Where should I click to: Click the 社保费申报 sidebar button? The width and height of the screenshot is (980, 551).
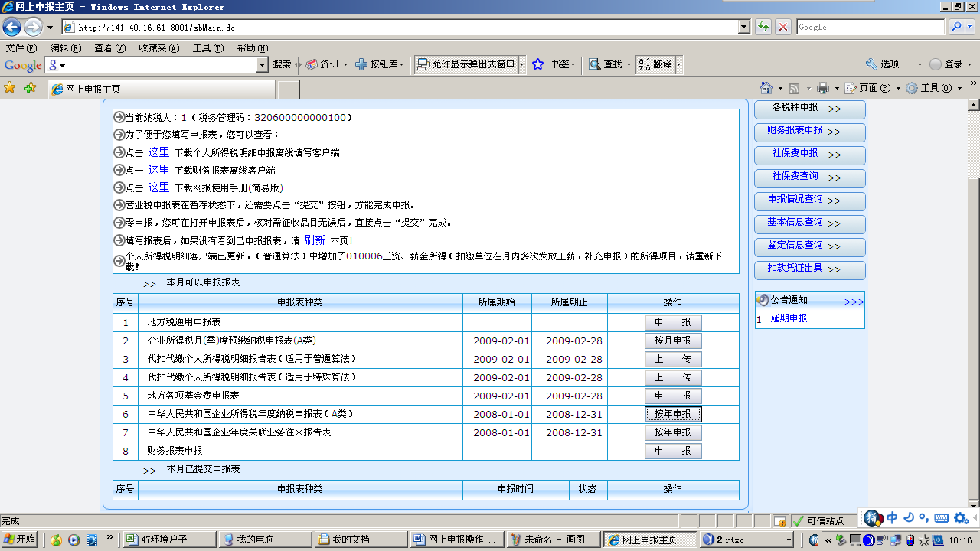click(x=809, y=155)
